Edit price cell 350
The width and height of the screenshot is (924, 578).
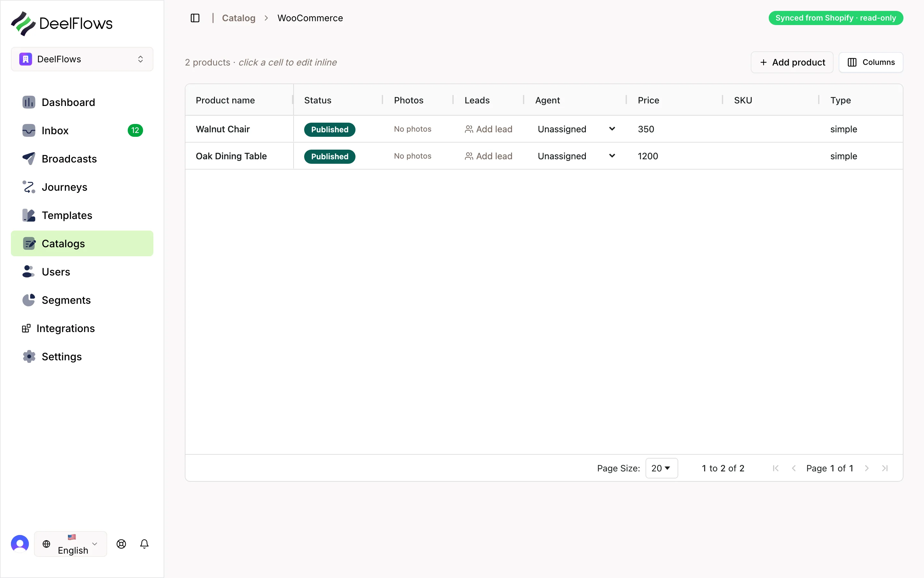click(675, 129)
